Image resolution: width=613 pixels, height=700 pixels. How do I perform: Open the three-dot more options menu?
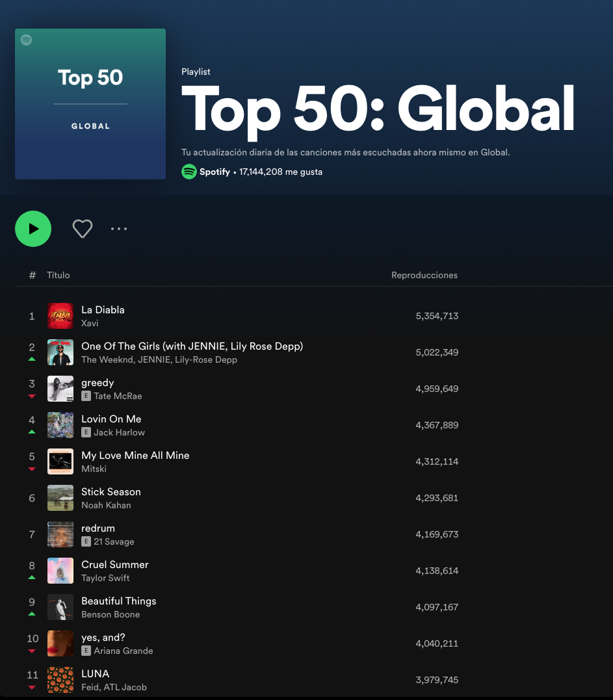(x=119, y=229)
